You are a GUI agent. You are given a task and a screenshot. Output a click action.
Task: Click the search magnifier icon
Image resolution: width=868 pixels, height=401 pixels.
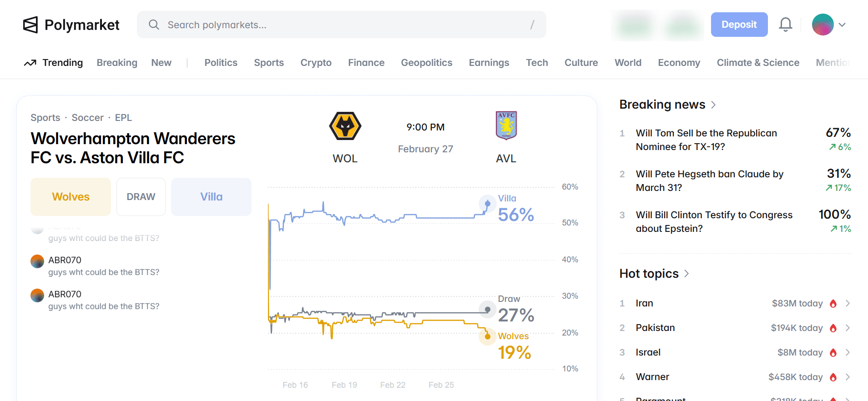coord(154,25)
